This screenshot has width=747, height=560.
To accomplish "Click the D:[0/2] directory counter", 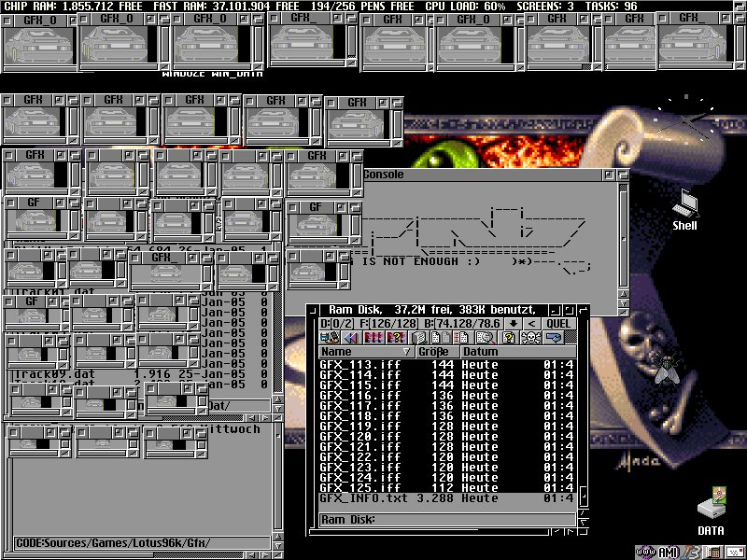I will pos(337,324).
